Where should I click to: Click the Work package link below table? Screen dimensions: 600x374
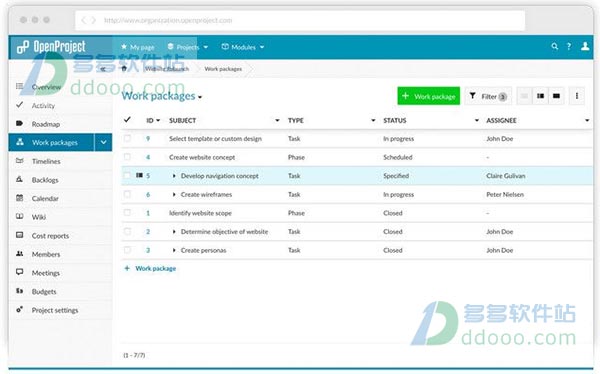pos(150,268)
